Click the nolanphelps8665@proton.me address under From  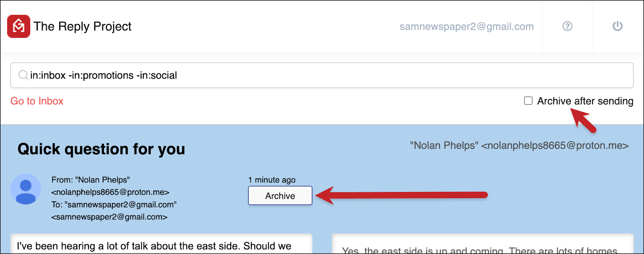pos(110,192)
